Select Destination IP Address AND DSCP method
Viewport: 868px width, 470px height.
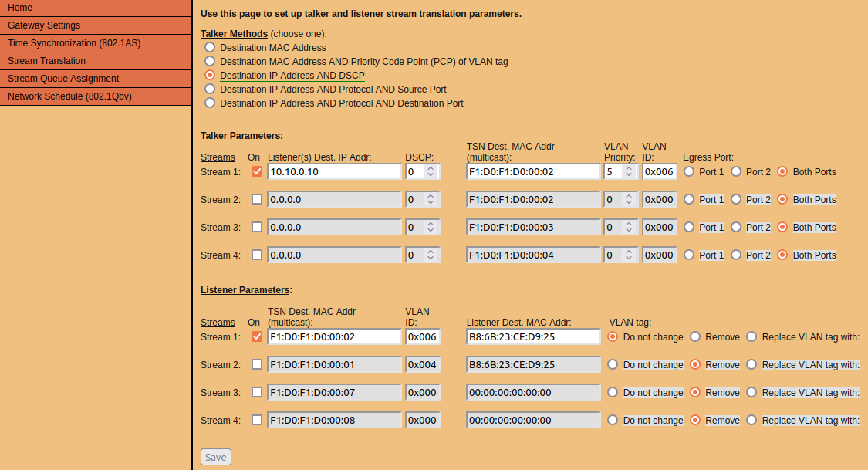(x=210, y=75)
